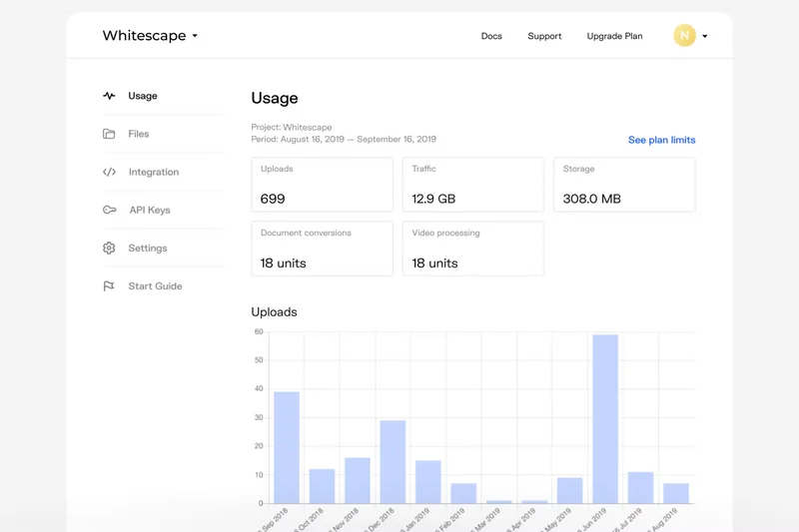Click the Usage pulse icon in sidebar
The width and height of the screenshot is (799, 532).
pyautogui.click(x=109, y=96)
